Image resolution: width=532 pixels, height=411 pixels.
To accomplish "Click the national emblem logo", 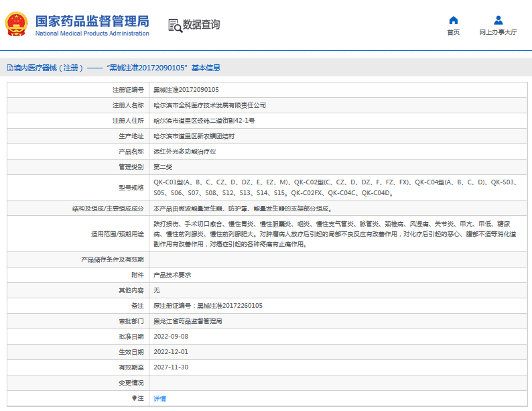I will coord(16,24).
